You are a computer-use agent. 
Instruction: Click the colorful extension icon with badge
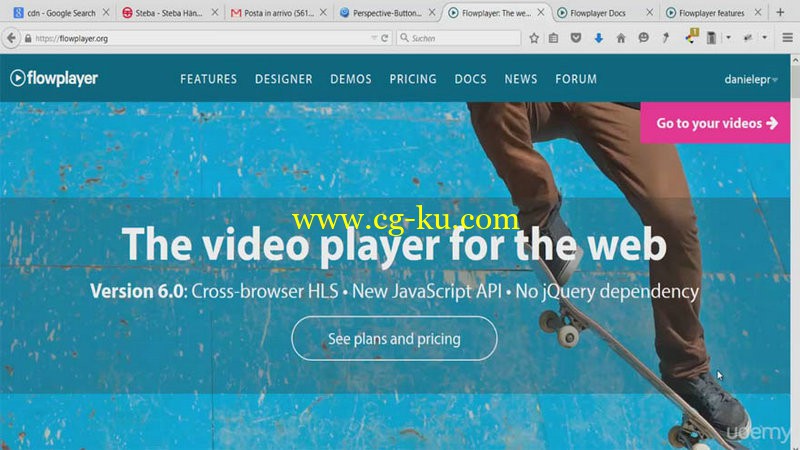[691, 37]
